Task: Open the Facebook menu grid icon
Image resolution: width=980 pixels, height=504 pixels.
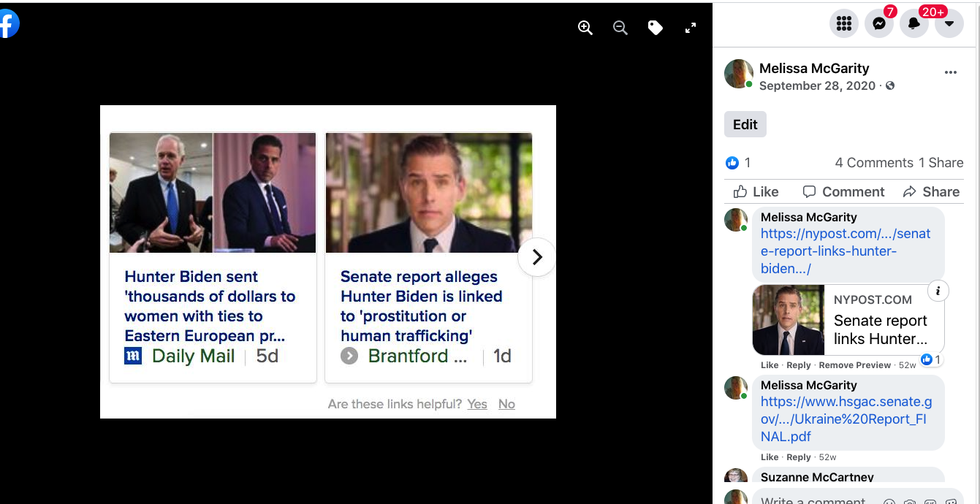Action: [x=844, y=23]
